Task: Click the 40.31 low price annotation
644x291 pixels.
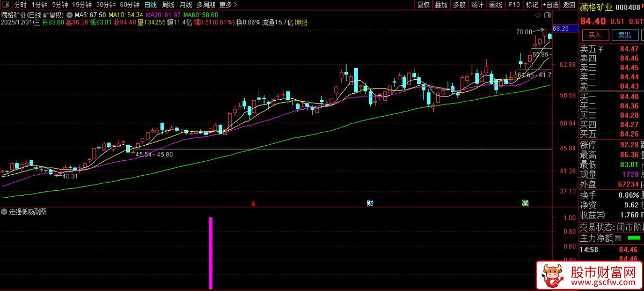Action: point(70,176)
